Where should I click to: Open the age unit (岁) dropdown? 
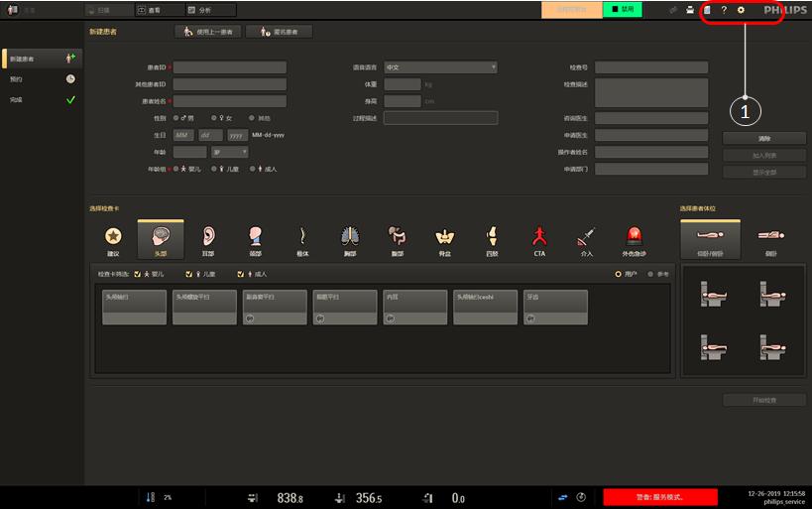(x=229, y=152)
